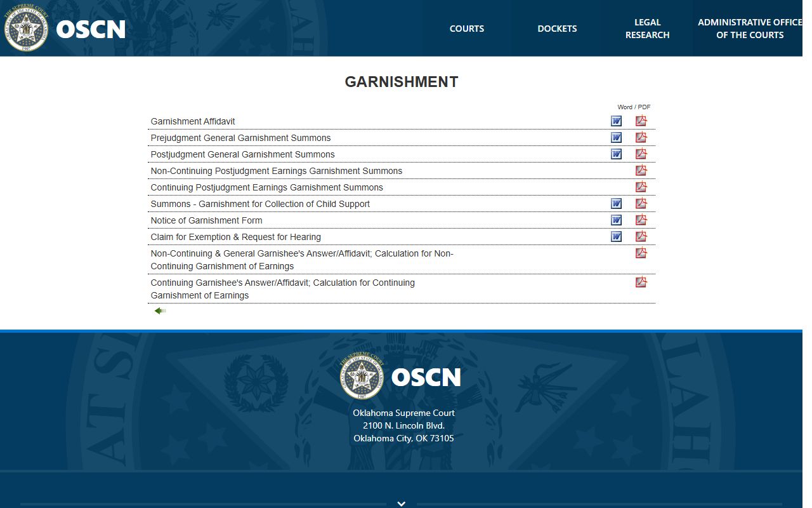The width and height of the screenshot is (812, 508).
Task: Click the Notice of Garnishment Form text
Action: click(206, 220)
